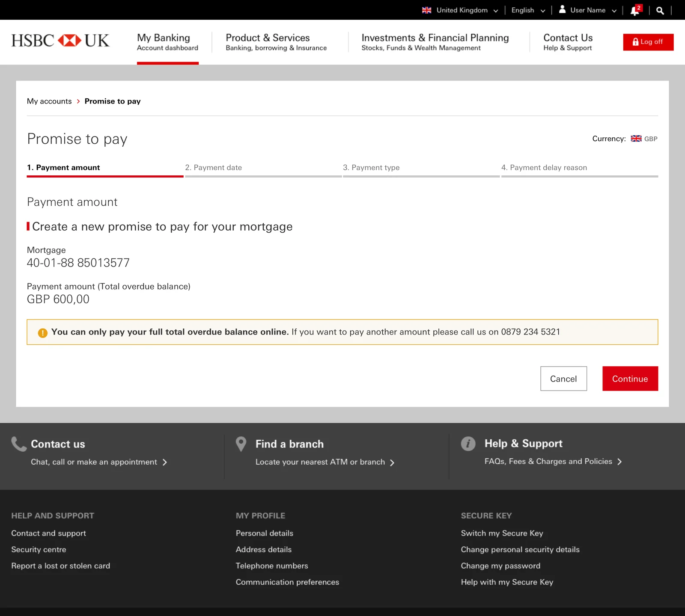Open Personal details footer link
The width and height of the screenshot is (685, 616).
pos(265,533)
